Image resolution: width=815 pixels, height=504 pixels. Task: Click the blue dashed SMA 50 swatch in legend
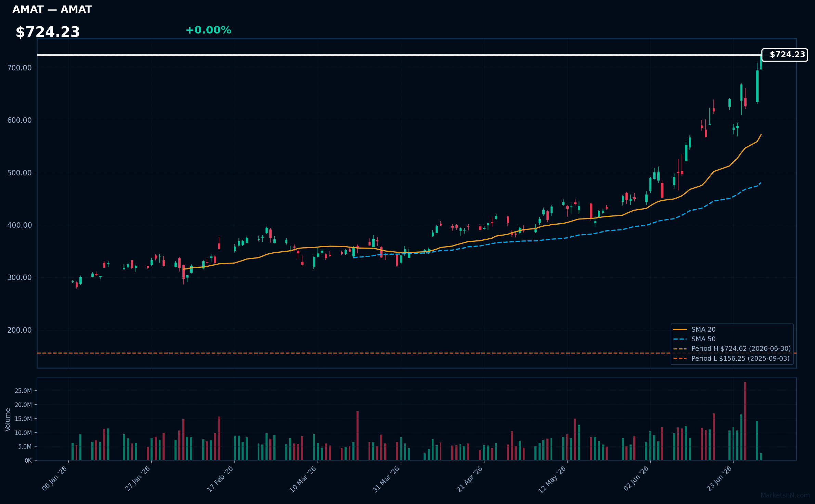(680, 339)
